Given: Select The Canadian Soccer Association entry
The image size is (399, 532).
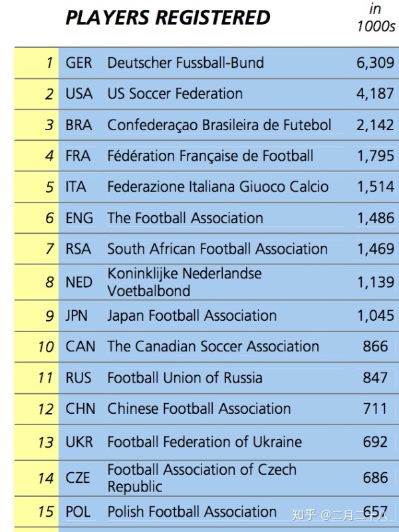Looking at the screenshot, I should [213, 346].
